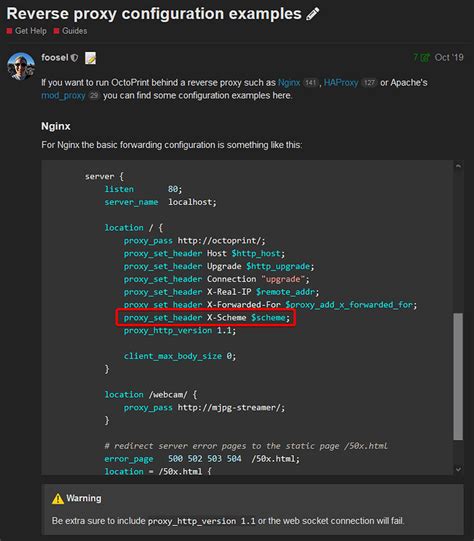Click the moderator shield icon next to foosel

tap(74, 58)
